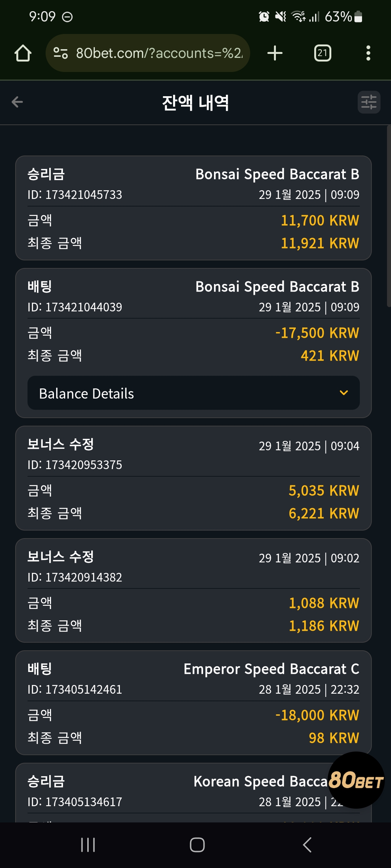Open the filter settings icon in header
The height and width of the screenshot is (868, 391).
coord(369,102)
